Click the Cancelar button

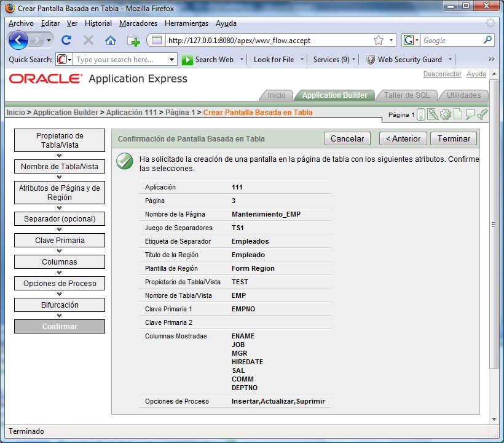347,138
